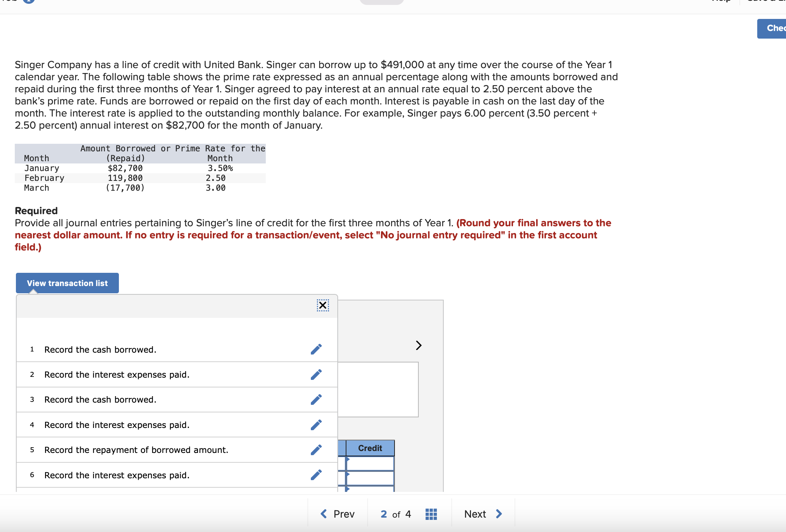This screenshot has height=532, width=786.
Task: Open the edit pencil for transaction 1
Action: (316, 349)
